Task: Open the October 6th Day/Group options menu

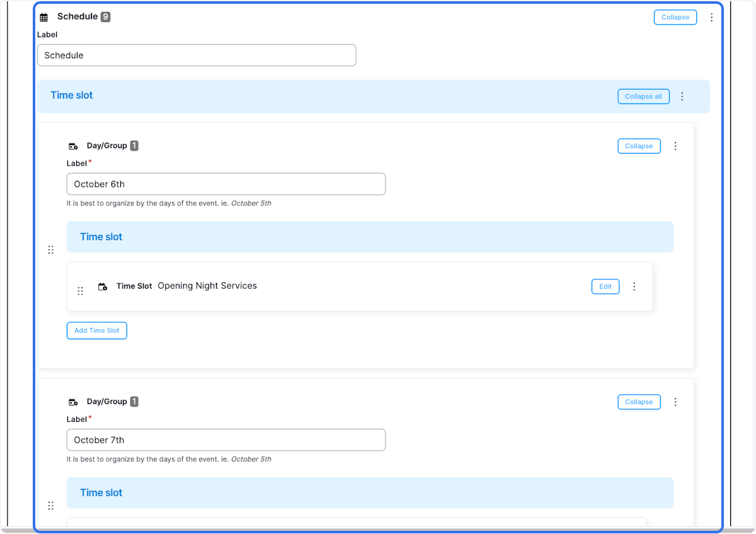Action: tap(675, 146)
